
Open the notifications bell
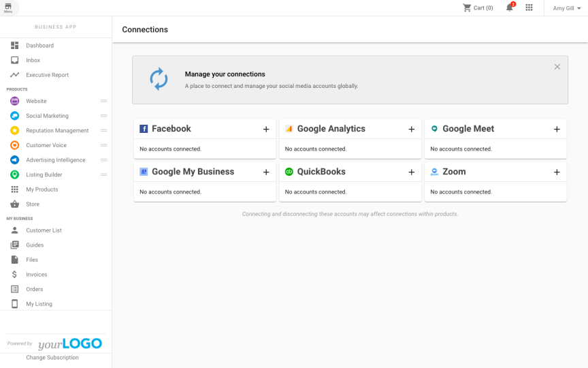point(509,8)
